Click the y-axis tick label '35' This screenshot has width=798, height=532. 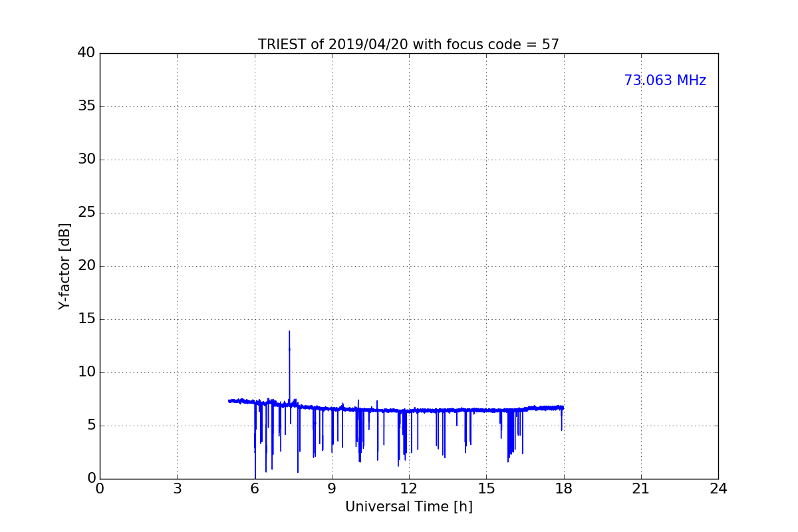pyautogui.click(x=86, y=106)
